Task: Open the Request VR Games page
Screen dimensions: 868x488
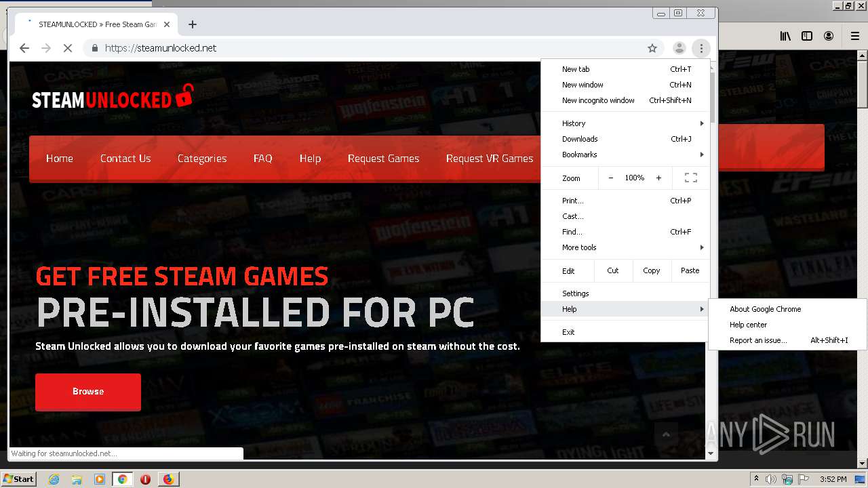Action: click(490, 159)
